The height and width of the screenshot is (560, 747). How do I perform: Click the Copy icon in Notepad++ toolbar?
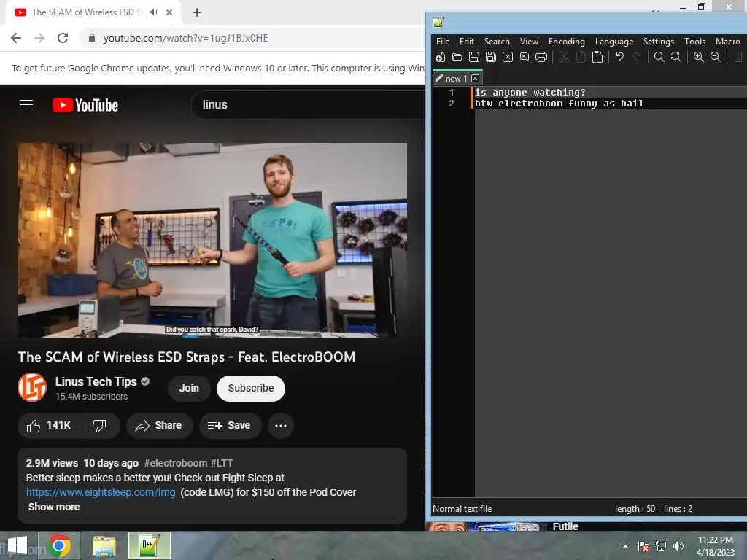coord(581,57)
